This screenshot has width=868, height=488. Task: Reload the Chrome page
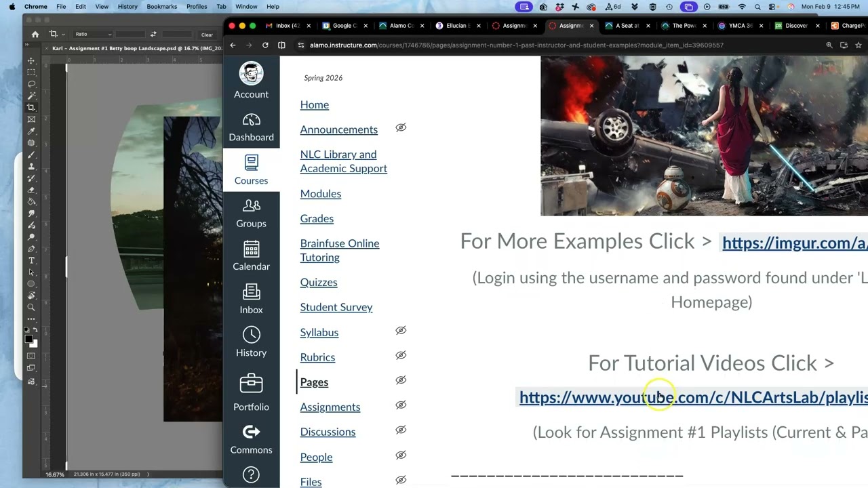click(x=265, y=45)
